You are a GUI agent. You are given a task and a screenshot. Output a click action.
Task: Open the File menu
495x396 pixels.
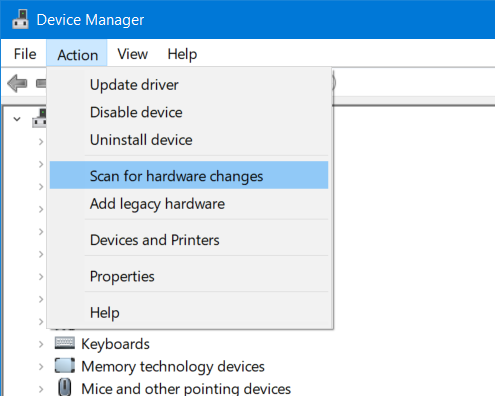pos(25,54)
